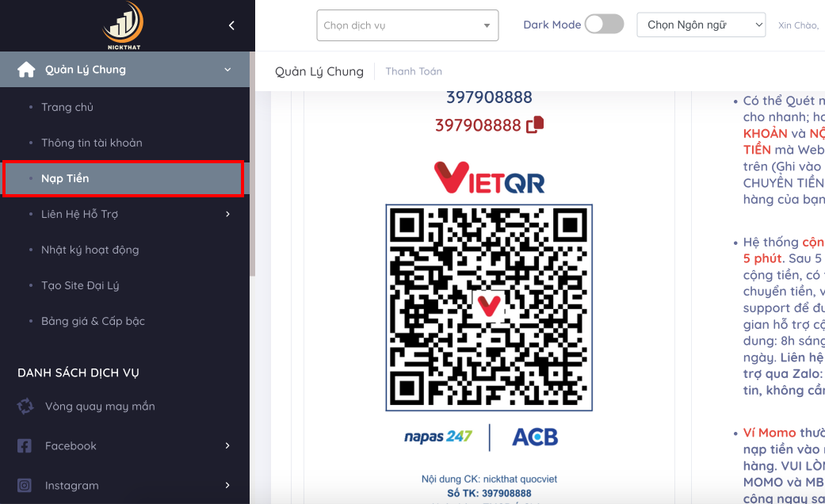
Task: Click the VietQR code image
Action: tap(489, 307)
